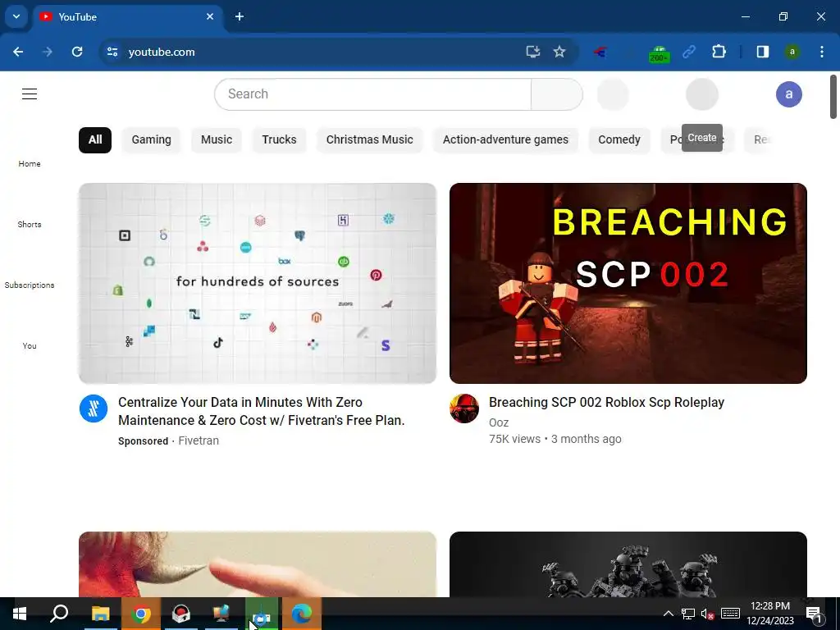Viewport: 840px width, 630px height.
Task: Click the Fivetran channel avatar
Action: pos(94,409)
